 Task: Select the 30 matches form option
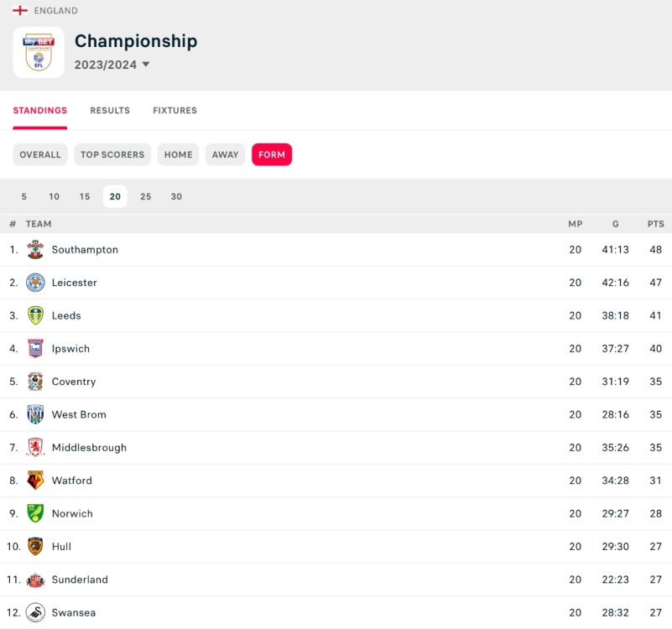[x=176, y=197]
